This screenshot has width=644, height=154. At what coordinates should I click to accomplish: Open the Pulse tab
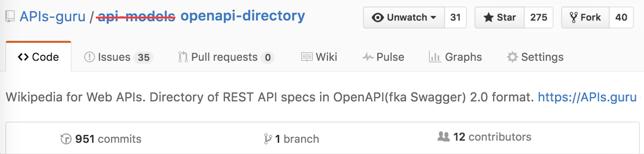(x=383, y=57)
